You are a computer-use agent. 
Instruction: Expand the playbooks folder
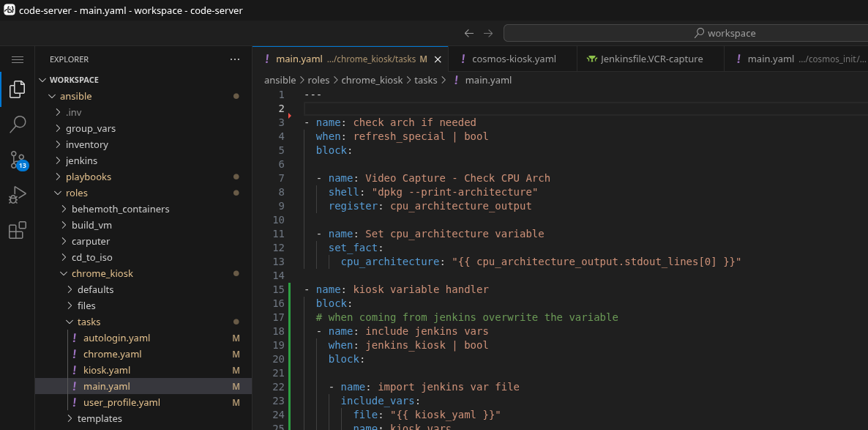pos(88,177)
